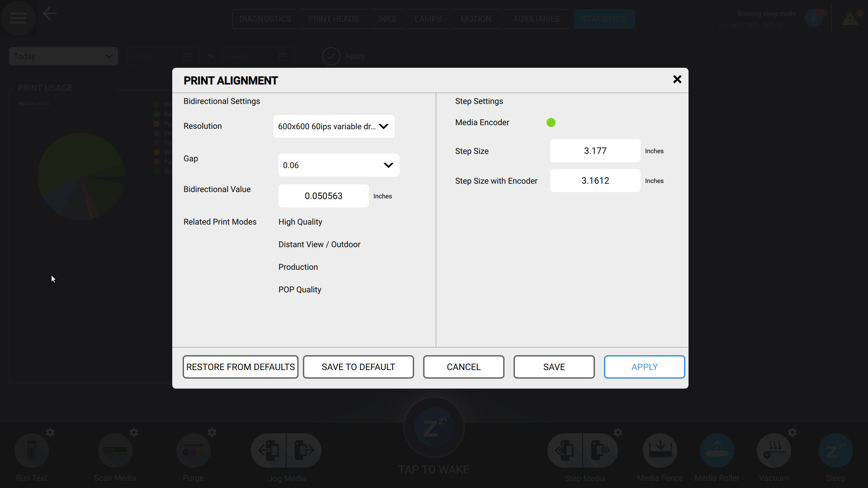Open the Media Fence control
The height and width of the screenshot is (488, 868).
(660, 450)
